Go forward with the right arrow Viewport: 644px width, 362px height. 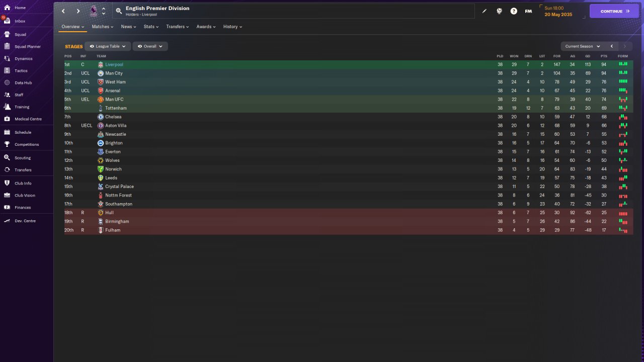[78, 11]
